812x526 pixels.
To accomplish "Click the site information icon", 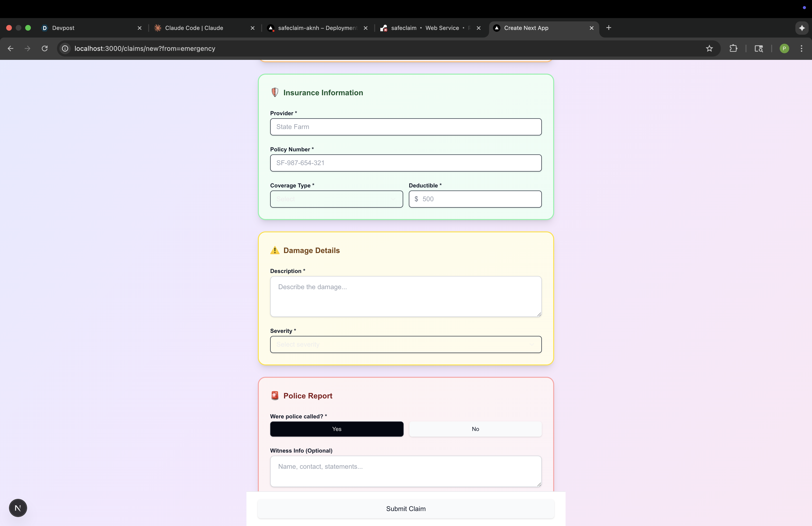I will (65, 48).
